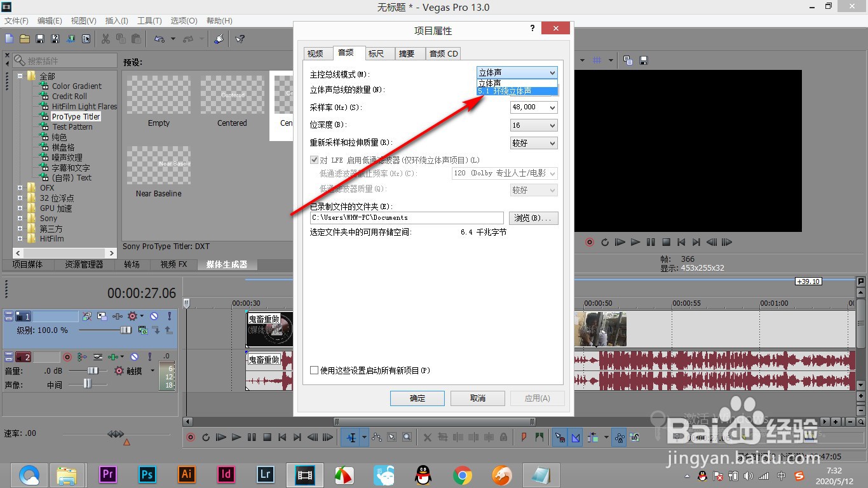Click the Render As icon in toolbar
This screenshot has height=488, width=868.
pos(70,39)
